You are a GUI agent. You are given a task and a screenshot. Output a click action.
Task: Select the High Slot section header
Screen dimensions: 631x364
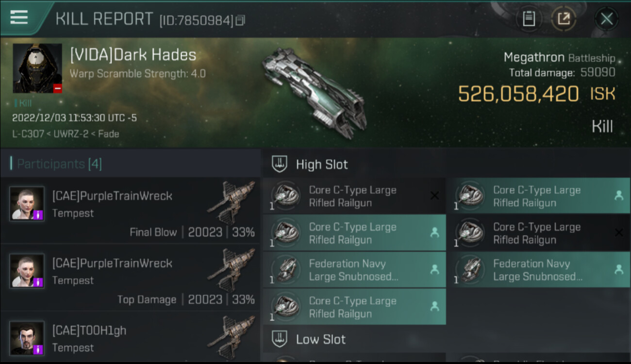[x=447, y=165]
